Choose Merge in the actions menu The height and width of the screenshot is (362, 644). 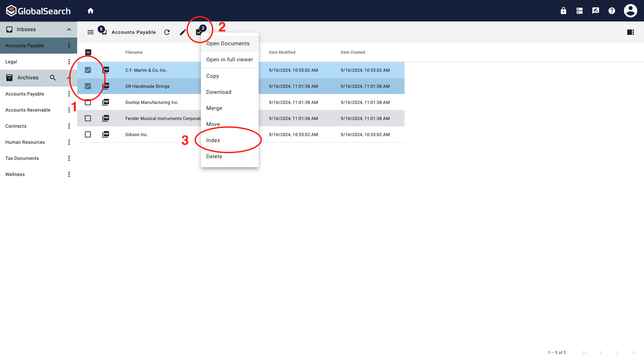tap(214, 108)
